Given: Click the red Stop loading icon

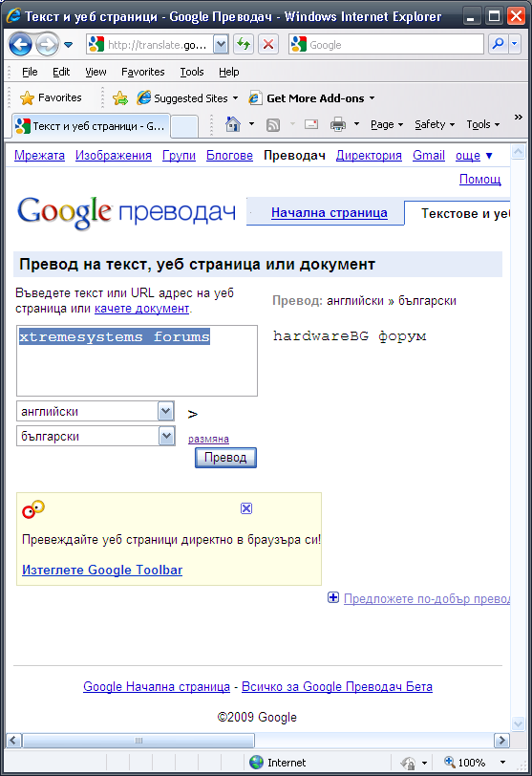Looking at the screenshot, I should coord(268,45).
